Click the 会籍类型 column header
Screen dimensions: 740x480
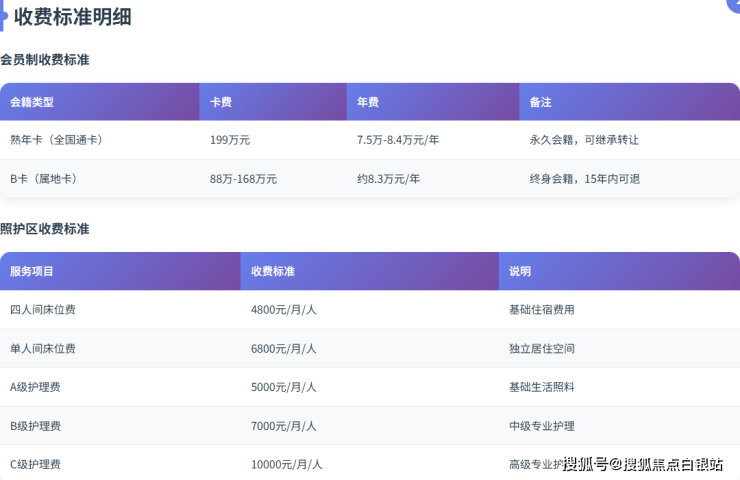pos(32,102)
